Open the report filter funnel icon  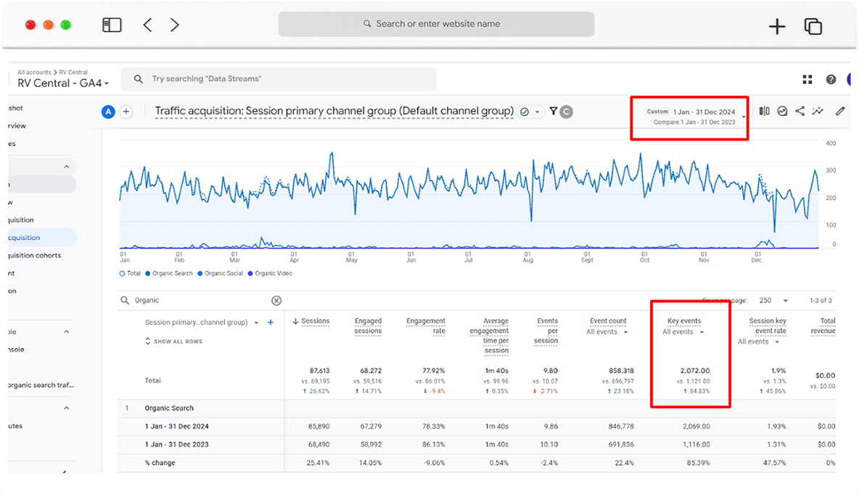554,111
